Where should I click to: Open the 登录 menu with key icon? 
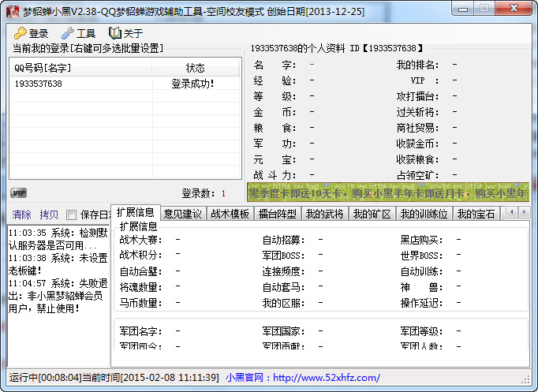pyautogui.click(x=32, y=33)
